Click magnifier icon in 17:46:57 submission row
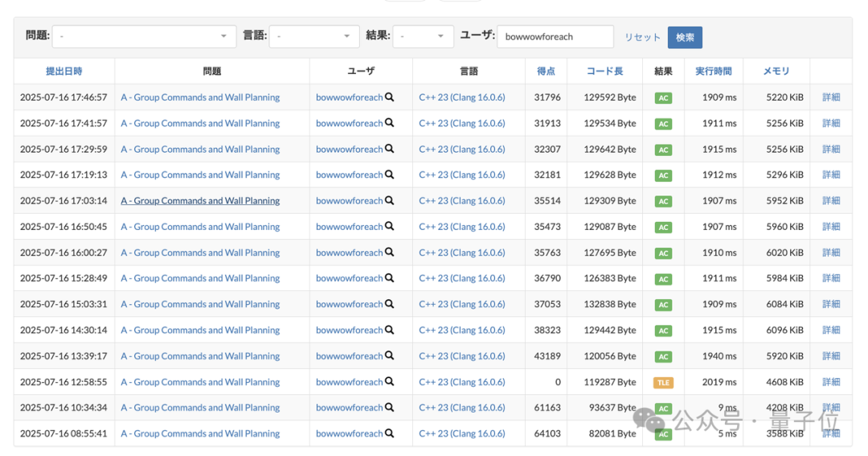The height and width of the screenshot is (456, 868). coord(390,97)
